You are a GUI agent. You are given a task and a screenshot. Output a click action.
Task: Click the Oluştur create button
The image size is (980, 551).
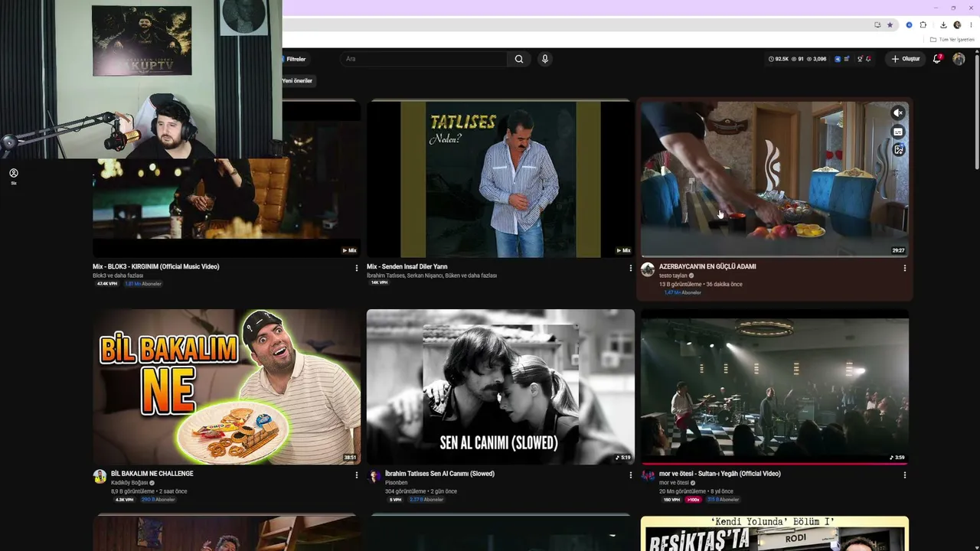905,59
